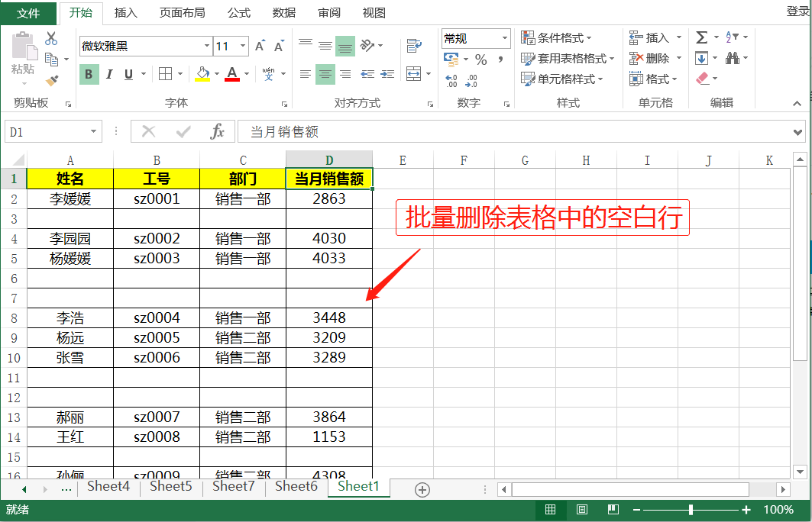Increase font size with larger A icon
The height and width of the screenshot is (522, 812).
point(260,46)
